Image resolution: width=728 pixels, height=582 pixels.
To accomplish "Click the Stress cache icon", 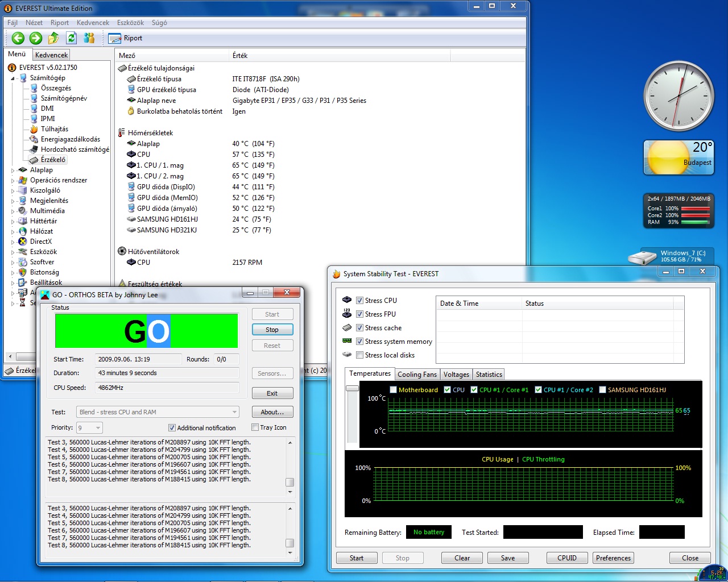I will click(347, 327).
